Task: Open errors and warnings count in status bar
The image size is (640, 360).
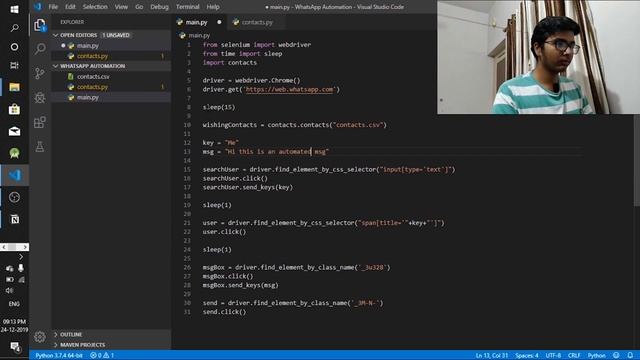Action: click(x=102, y=356)
